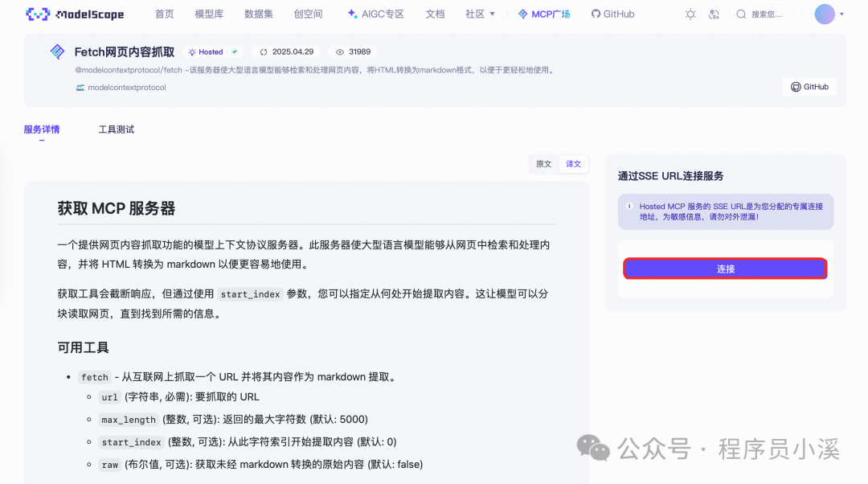The width and height of the screenshot is (868, 484).
Task: Expand the 社区 dropdown menu
Action: (480, 14)
